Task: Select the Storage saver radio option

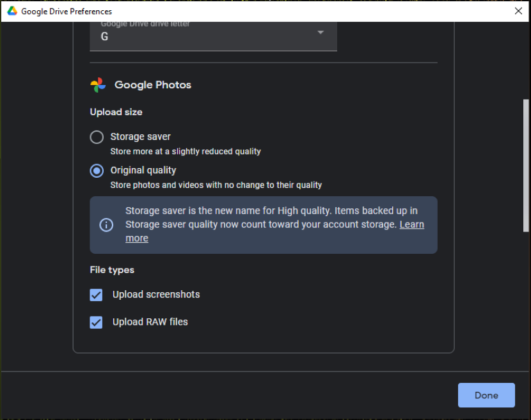Action: click(x=97, y=137)
